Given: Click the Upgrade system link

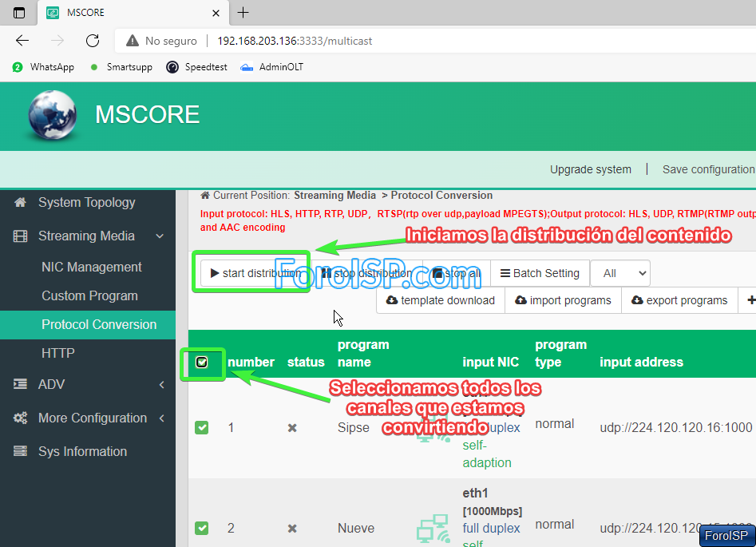Looking at the screenshot, I should (591, 169).
